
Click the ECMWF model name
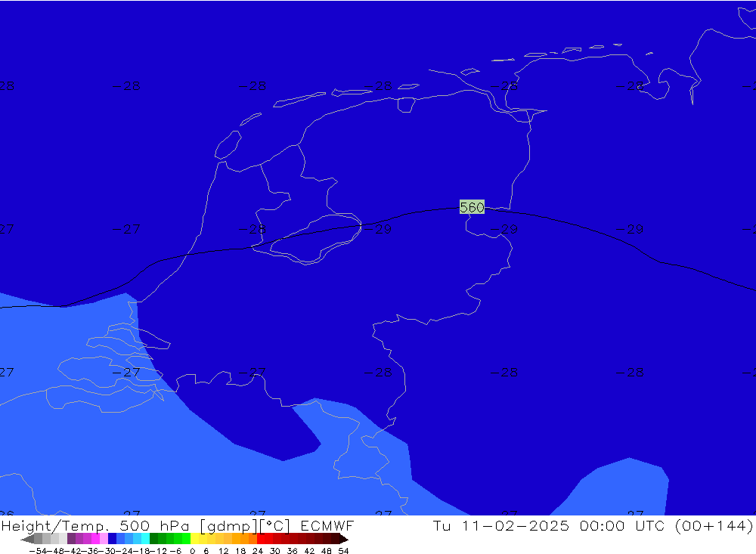point(327,525)
